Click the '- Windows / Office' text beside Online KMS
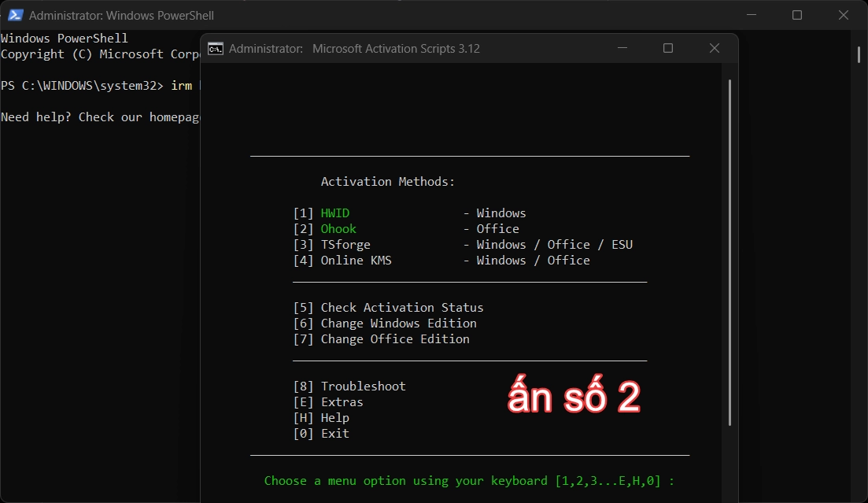Image resolution: width=868 pixels, height=503 pixels. (526, 261)
